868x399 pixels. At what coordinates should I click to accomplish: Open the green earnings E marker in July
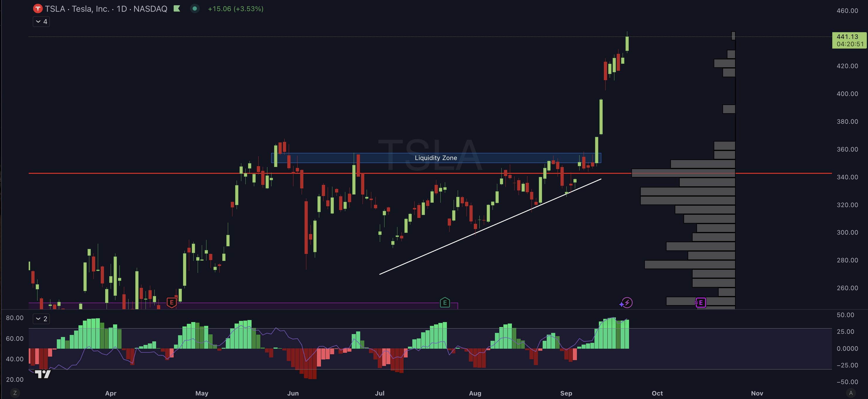coord(445,302)
